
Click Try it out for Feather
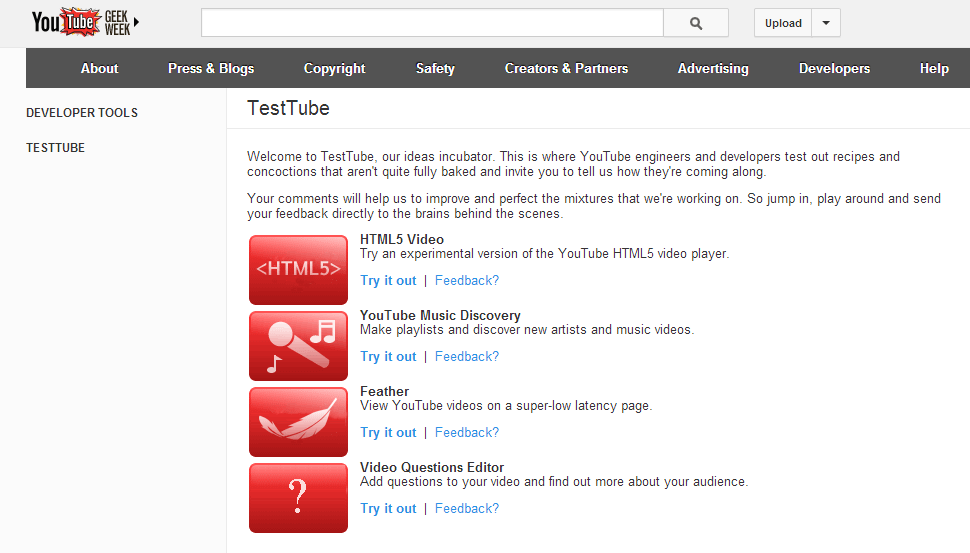pos(388,433)
